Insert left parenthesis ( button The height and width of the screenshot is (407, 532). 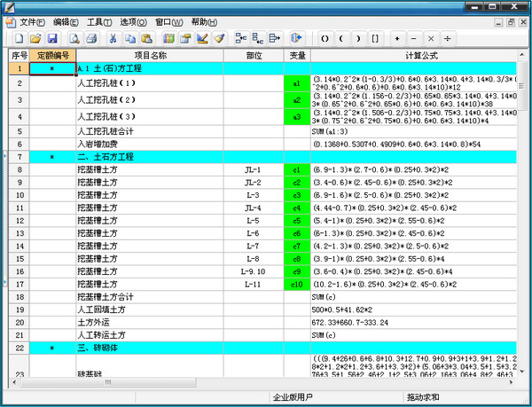click(x=341, y=39)
